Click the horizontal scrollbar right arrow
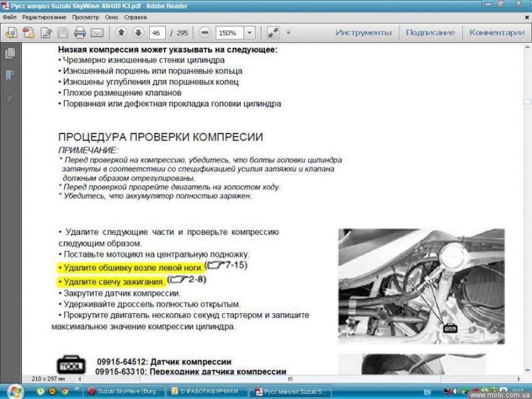The image size is (532, 399). (x=518, y=378)
